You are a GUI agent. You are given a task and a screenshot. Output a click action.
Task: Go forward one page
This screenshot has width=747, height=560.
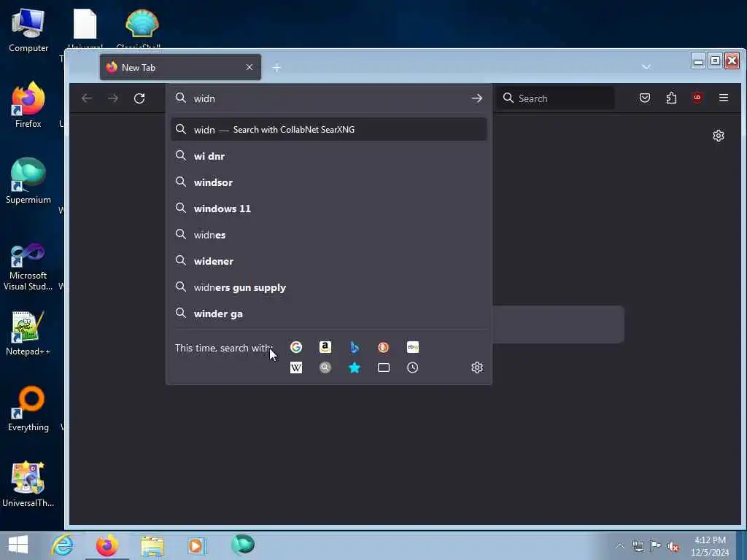(113, 98)
